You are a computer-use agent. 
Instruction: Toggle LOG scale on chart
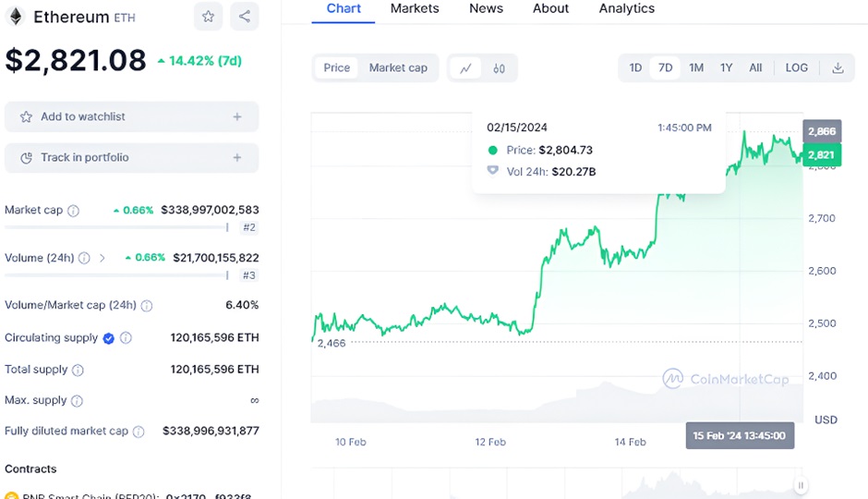tap(797, 67)
